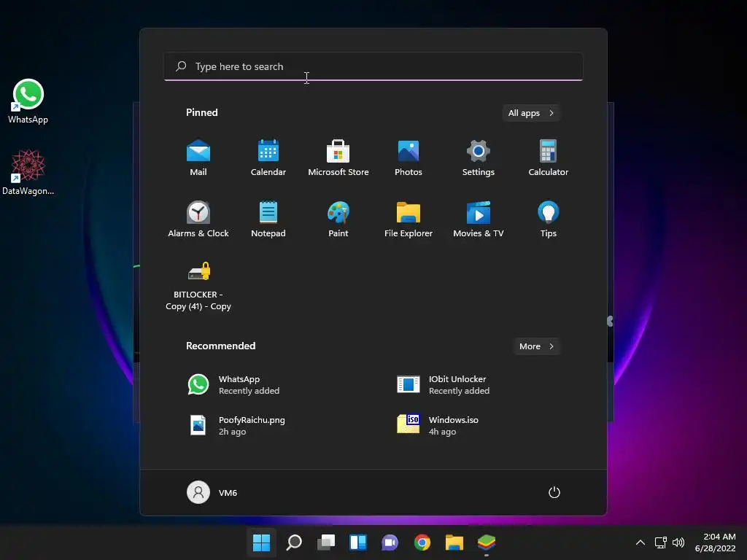747x560 pixels.
Task: Open the Mail pinned app
Action: [x=198, y=158]
